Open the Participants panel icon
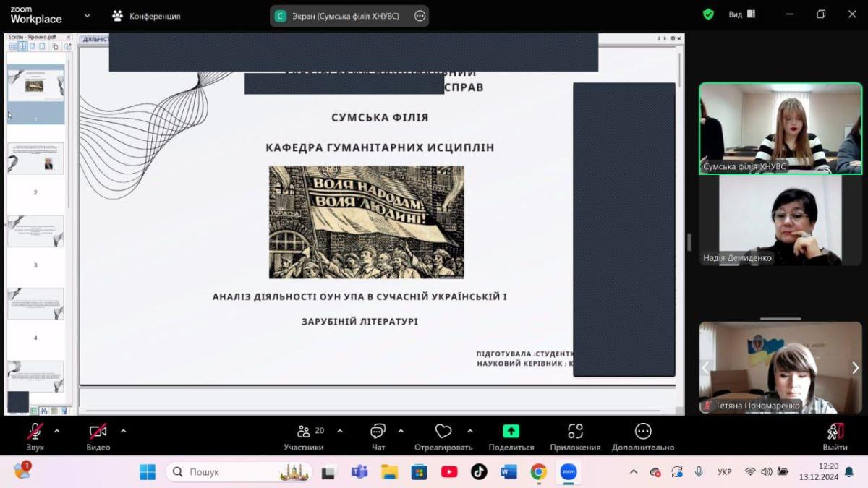The image size is (868, 488). [x=304, y=432]
